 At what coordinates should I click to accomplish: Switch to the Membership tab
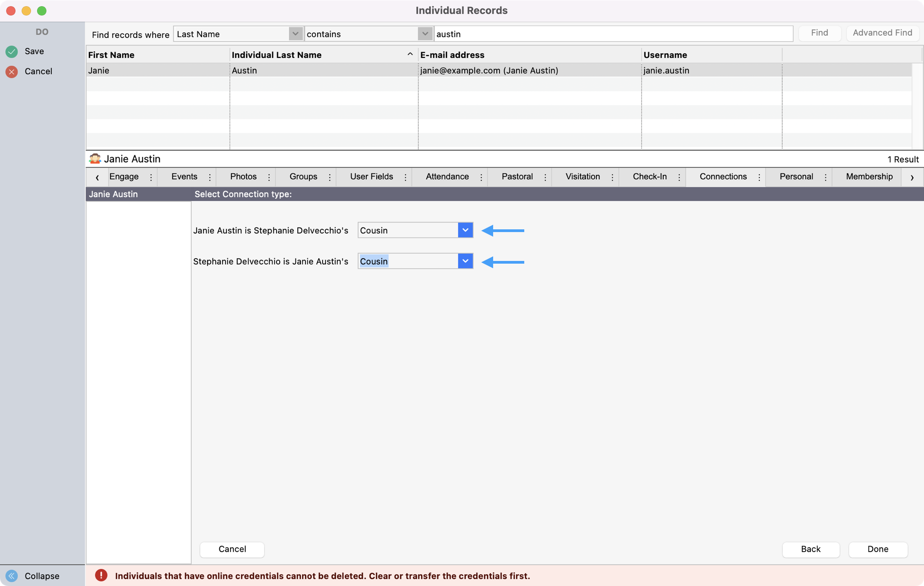coord(869,177)
